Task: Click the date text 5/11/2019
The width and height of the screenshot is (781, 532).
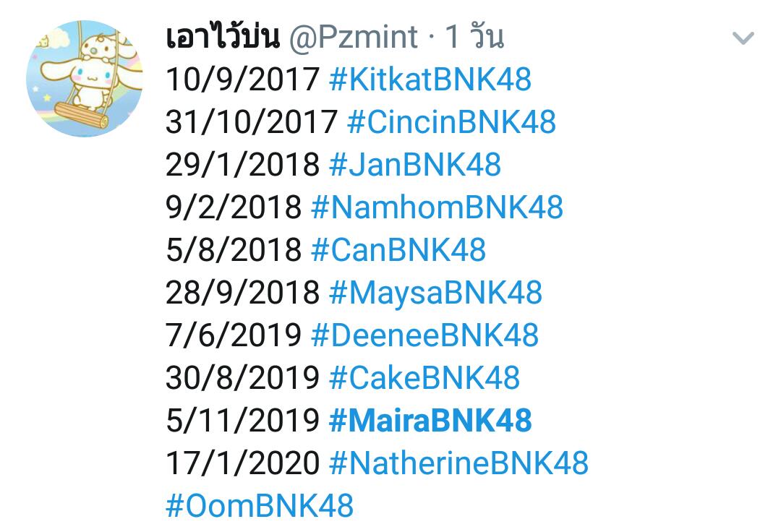Action: (x=242, y=421)
